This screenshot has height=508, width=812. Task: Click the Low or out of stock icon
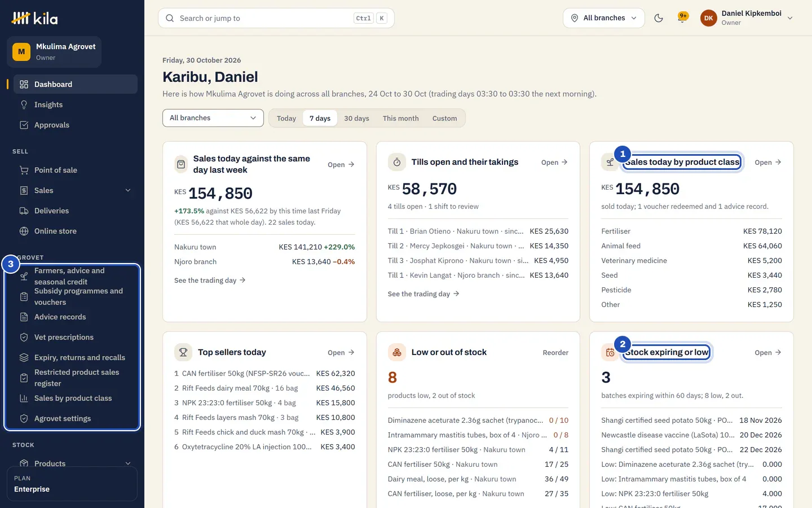[397, 352]
